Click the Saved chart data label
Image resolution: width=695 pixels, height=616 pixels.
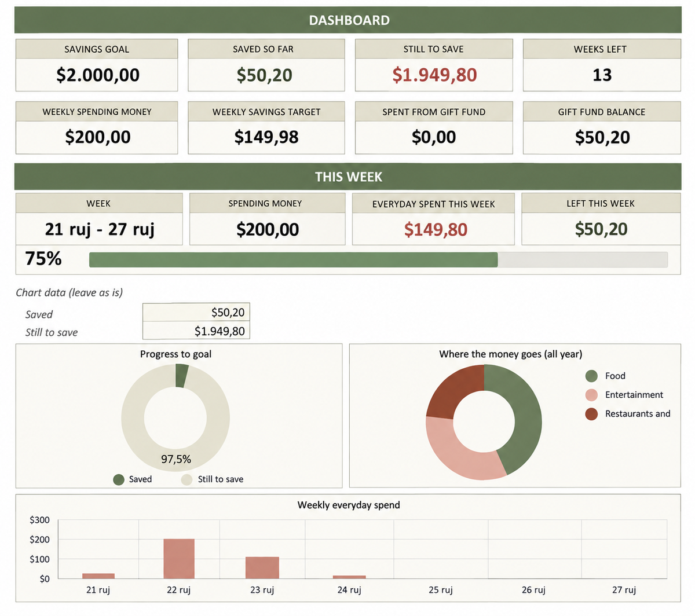tap(39, 314)
